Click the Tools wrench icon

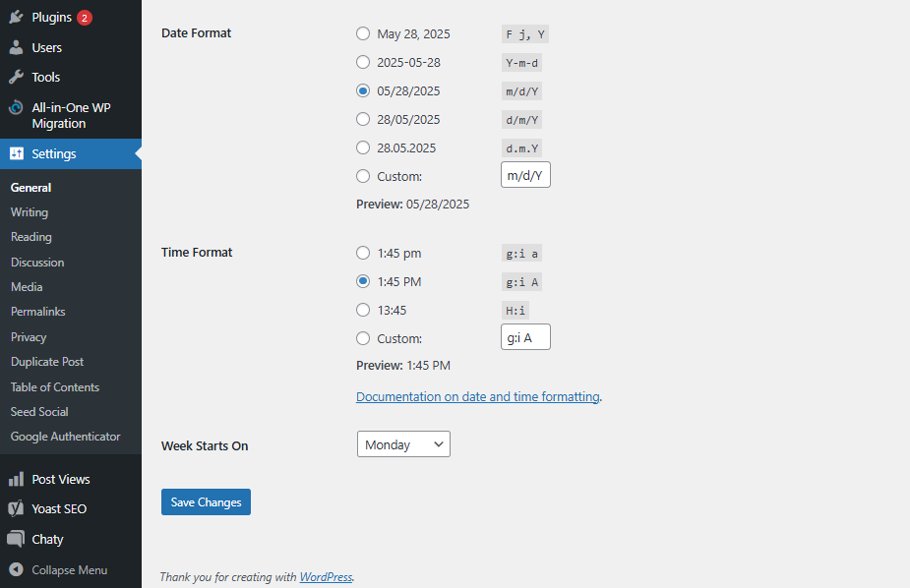[x=16, y=77]
